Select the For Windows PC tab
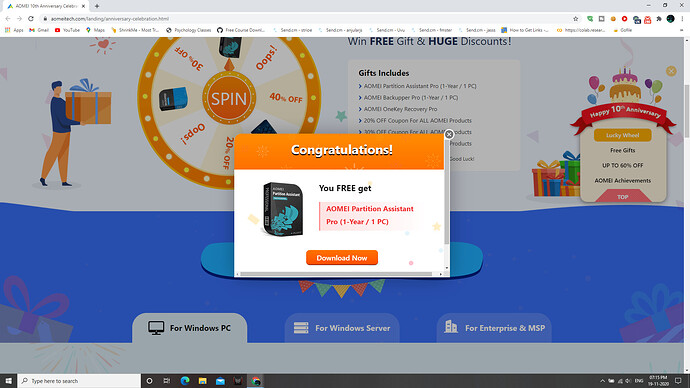 (x=190, y=328)
